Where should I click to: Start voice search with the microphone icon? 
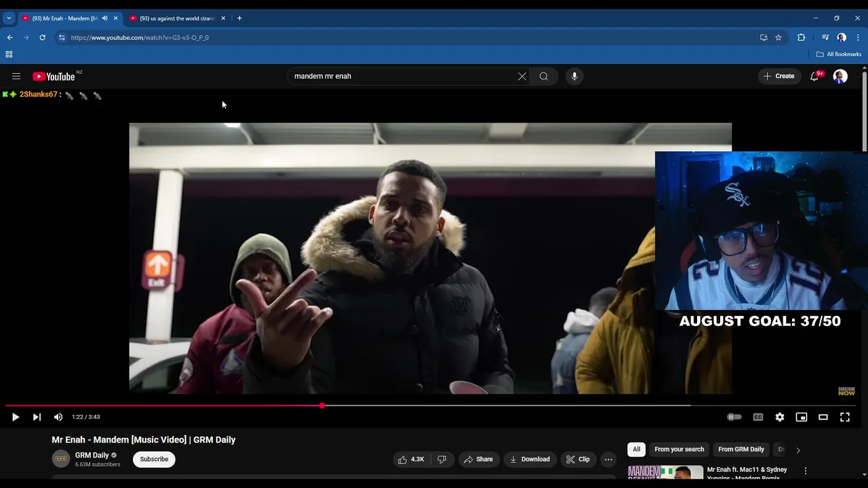click(x=574, y=77)
